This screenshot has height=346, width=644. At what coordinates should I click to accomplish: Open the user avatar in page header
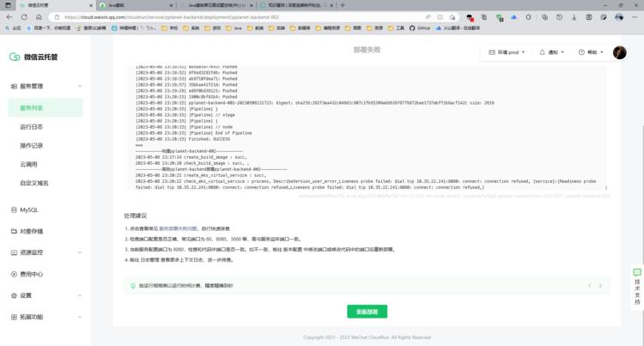[619, 52]
